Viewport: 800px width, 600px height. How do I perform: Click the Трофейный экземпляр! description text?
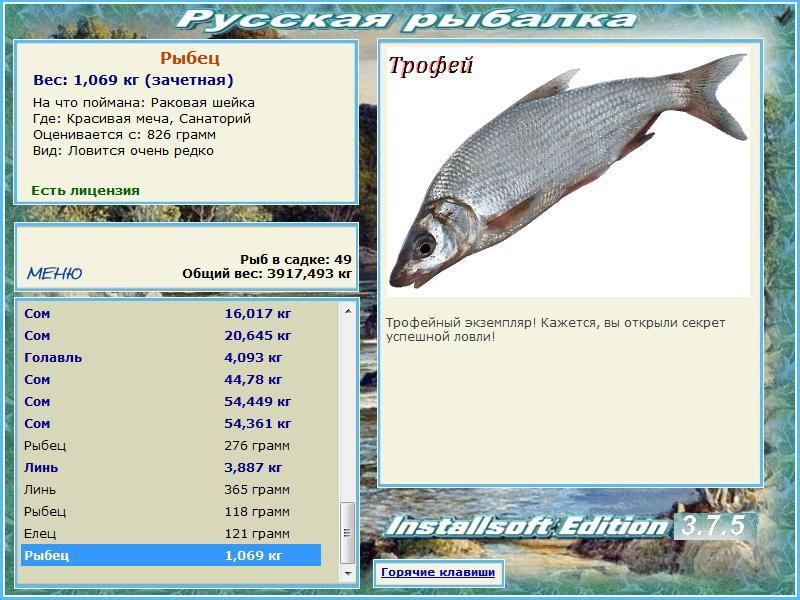(555, 330)
